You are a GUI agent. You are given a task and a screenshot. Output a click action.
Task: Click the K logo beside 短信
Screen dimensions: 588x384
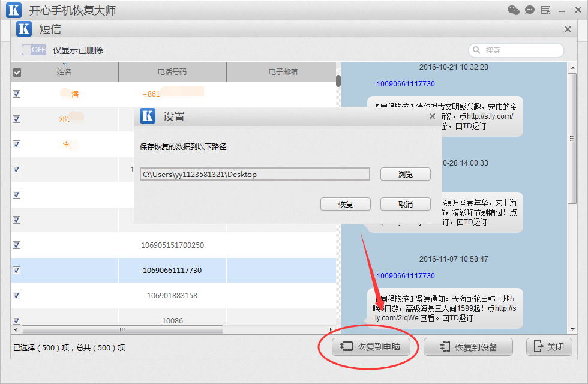click(x=24, y=29)
